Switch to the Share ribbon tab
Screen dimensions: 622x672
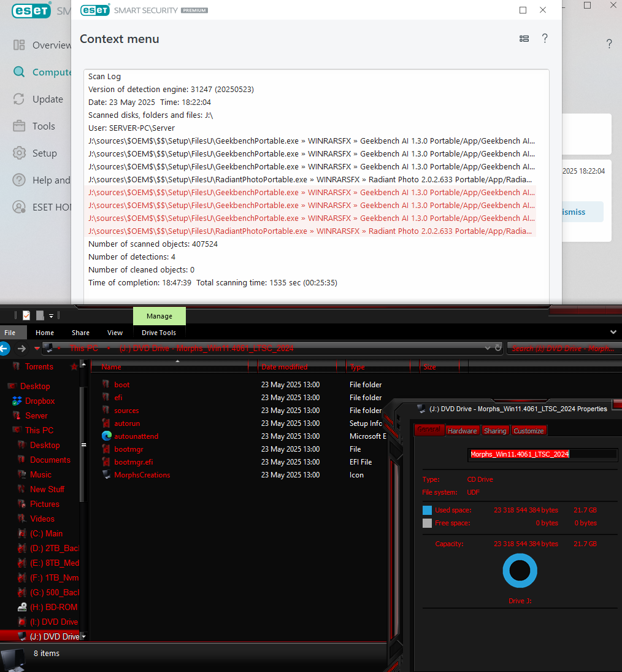click(80, 333)
